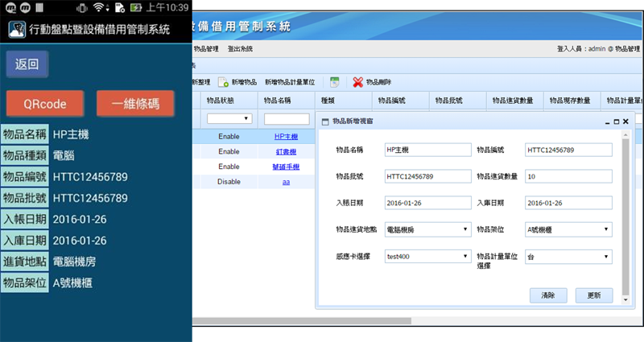Open the 物品計量單位選擇 dropdown
644x342 pixels.
click(x=568, y=257)
